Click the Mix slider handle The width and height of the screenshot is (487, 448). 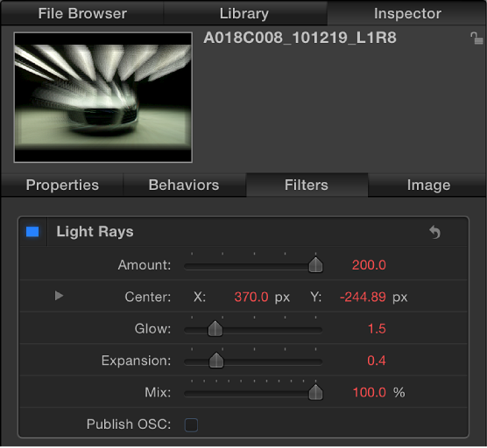[315, 393]
